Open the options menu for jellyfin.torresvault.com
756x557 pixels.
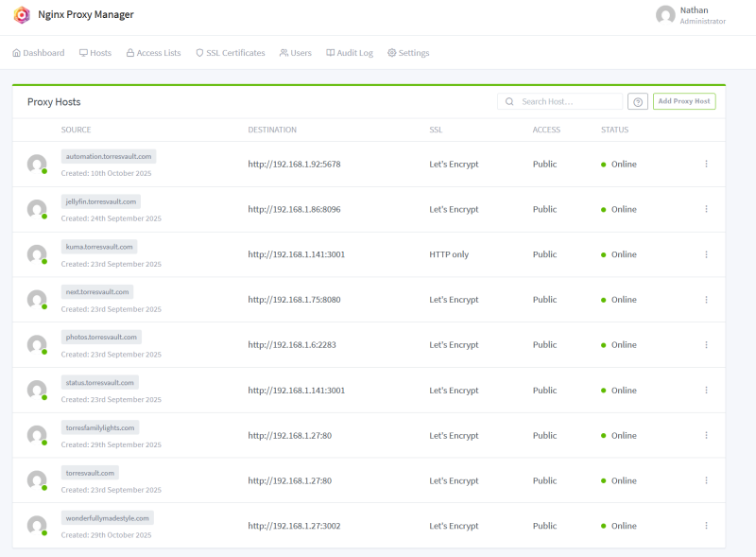point(706,209)
